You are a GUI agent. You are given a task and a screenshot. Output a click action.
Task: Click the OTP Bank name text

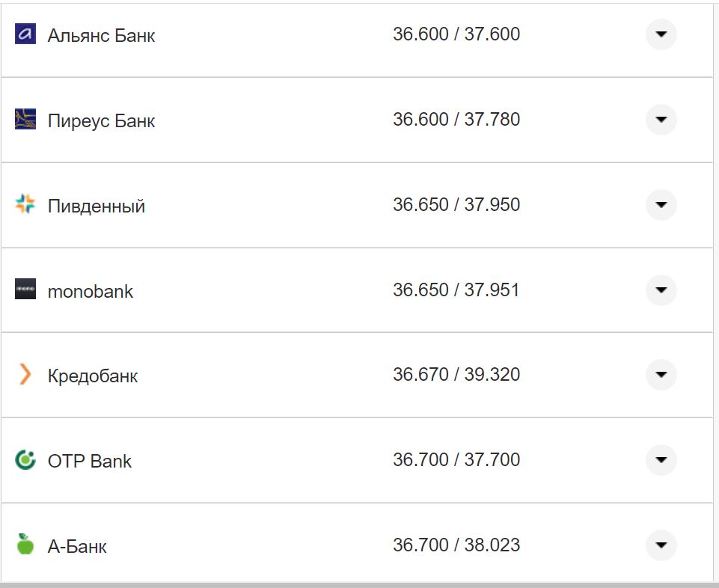pos(90,461)
